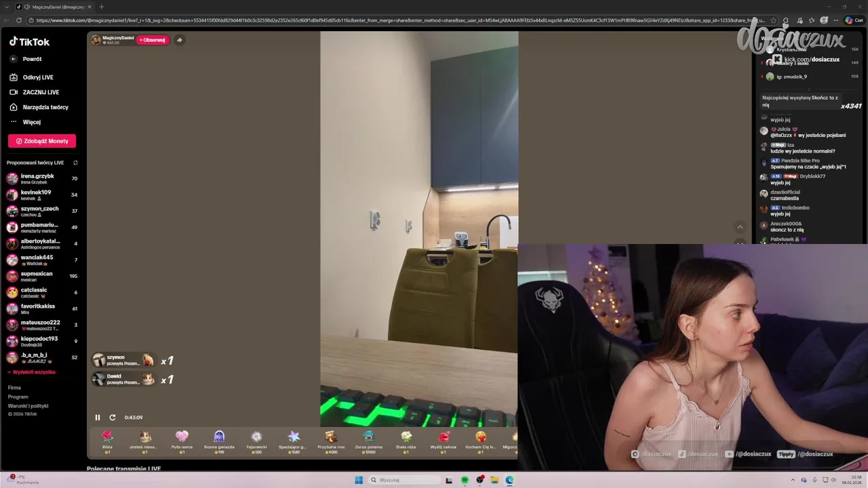The image size is (868, 488).
Task: Click the browser reload button
Action: coord(19,20)
